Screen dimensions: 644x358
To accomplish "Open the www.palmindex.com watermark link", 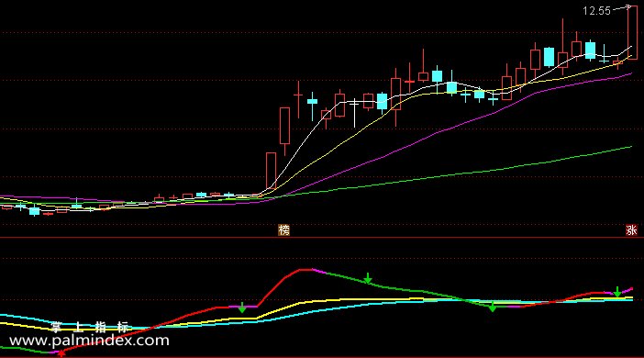I will click(x=89, y=341).
